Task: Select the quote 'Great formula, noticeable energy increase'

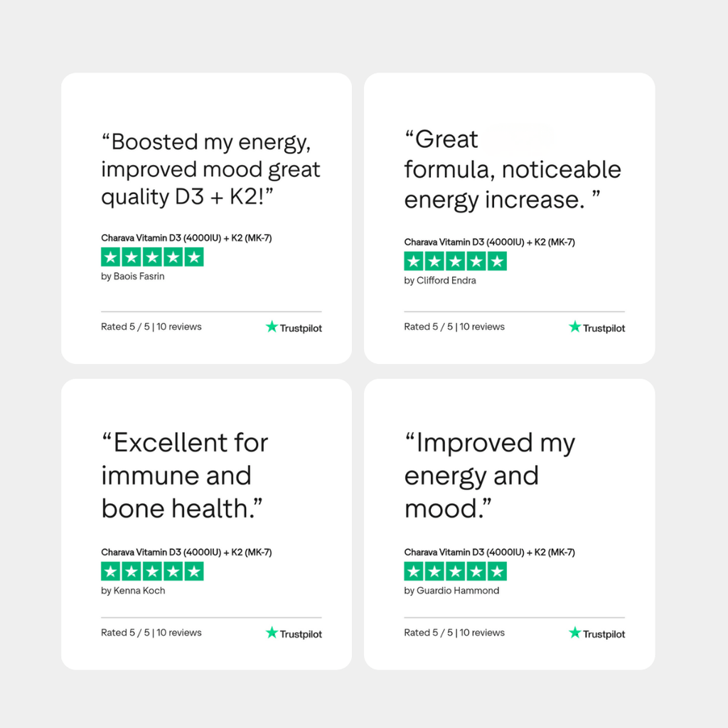Action: coord(512,170)
